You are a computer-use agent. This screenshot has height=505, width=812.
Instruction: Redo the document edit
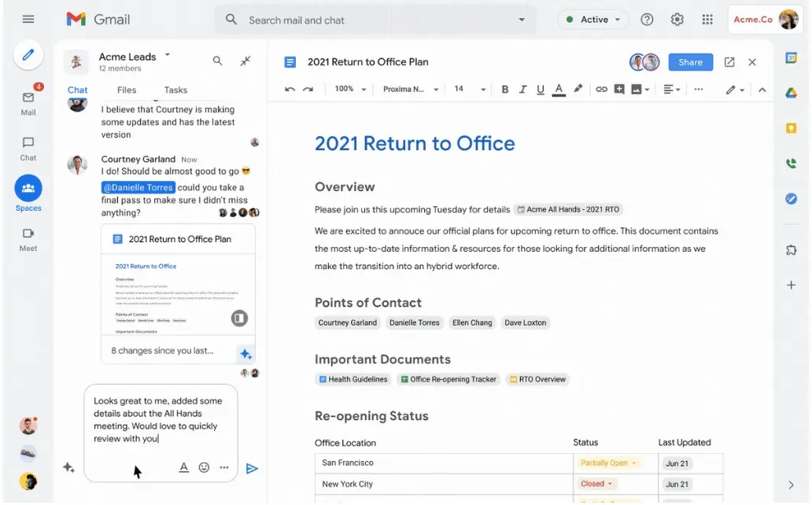point(308,89)
